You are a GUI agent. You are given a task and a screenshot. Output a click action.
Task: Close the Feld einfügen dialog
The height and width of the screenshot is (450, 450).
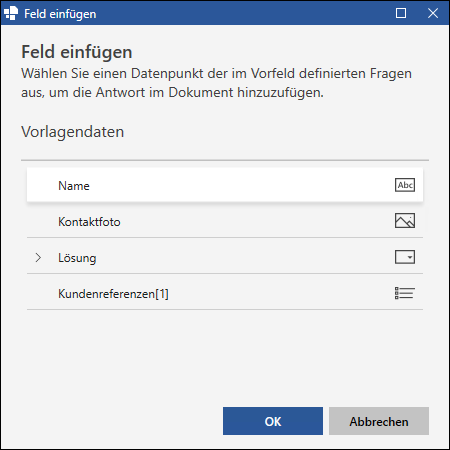click(x=433, y=13)
